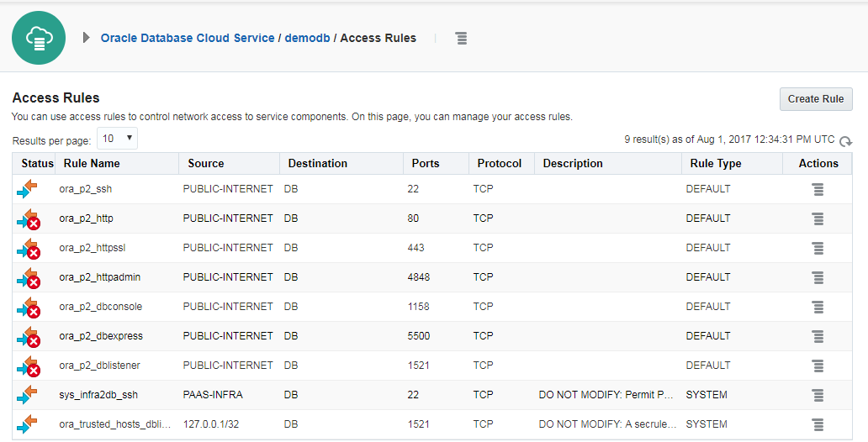The height and width of the screenshot is (442, 868).
Task: Open the menu icon next to Access Rules breadcrumb
Action: coord(461,38)
